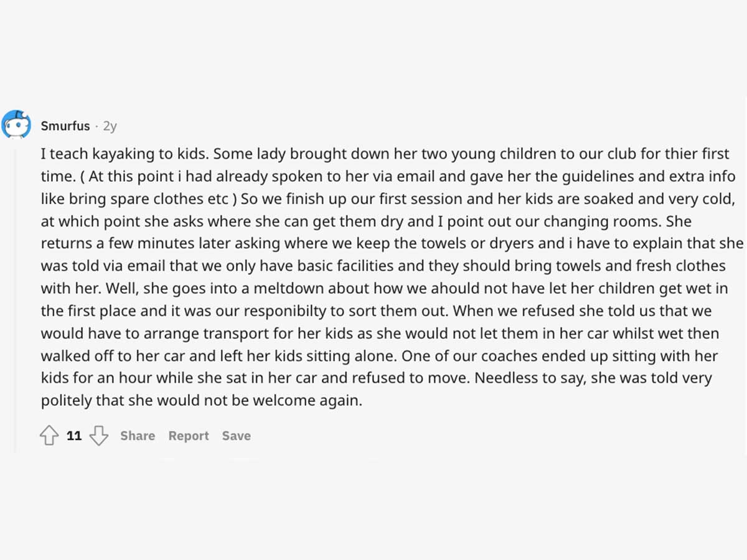Viewport: 747px width, 560px height.
Task: Click the vote count number 11
Action: (74, 436)
